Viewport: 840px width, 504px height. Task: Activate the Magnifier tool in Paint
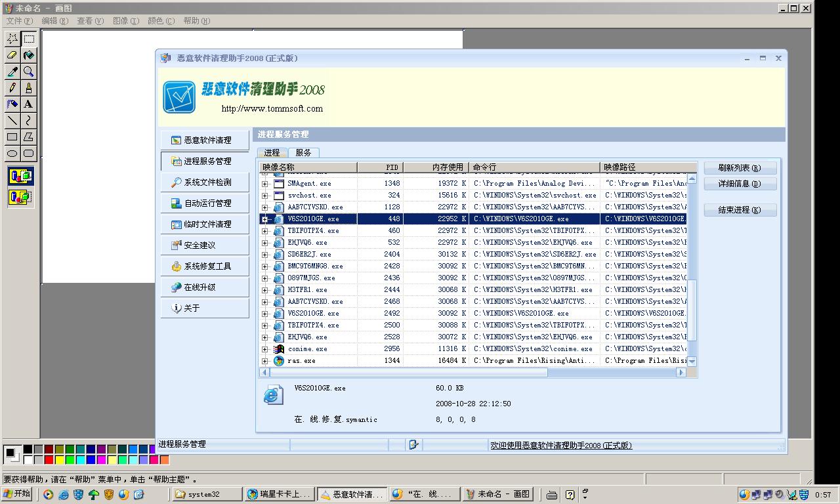click(x=29, y=72)
